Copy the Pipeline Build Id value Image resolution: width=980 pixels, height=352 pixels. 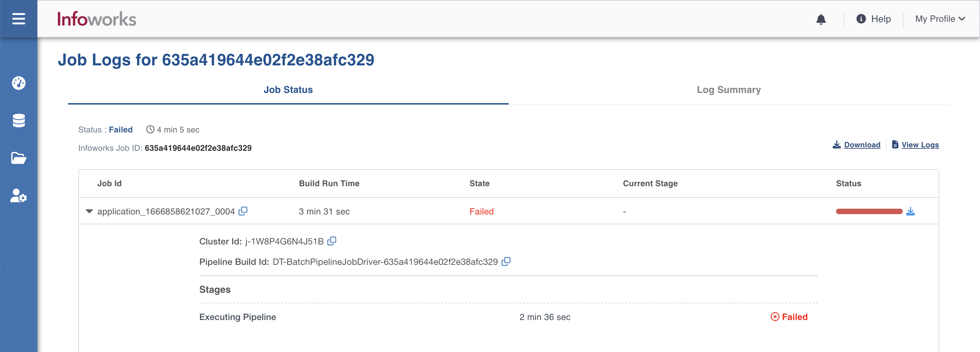pyautogui.click(x=506, y=262)
